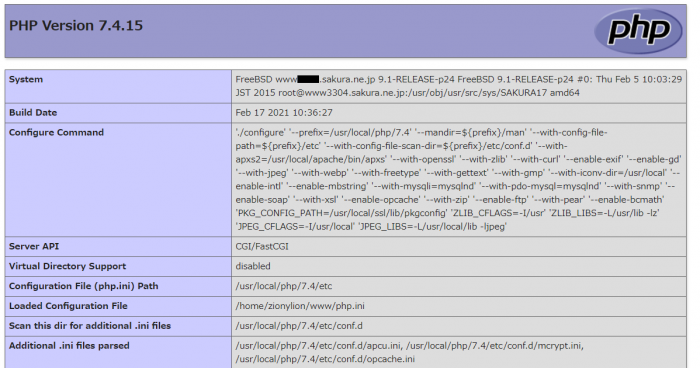Click the Configure Command label
Screen dimensions: 700x368
click(x=56, y=133)
